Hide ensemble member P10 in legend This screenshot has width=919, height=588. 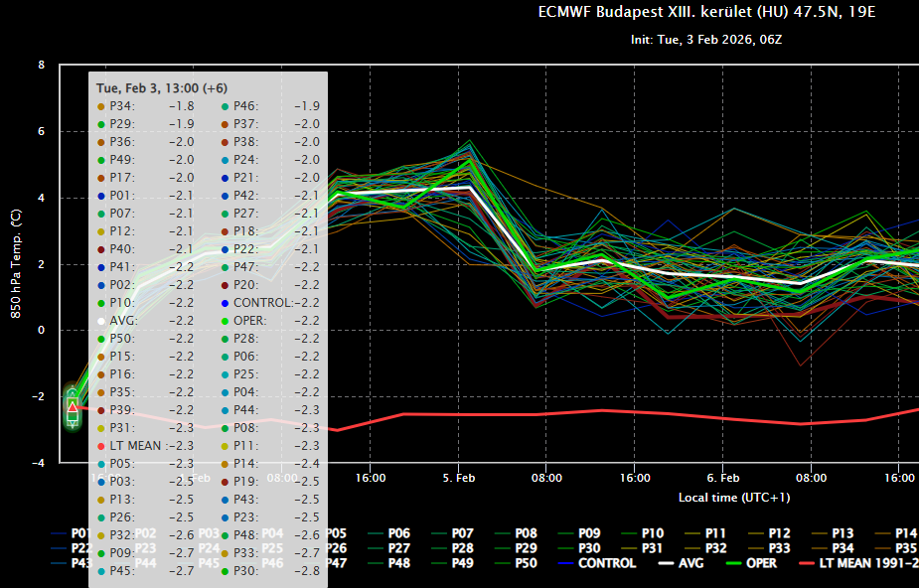654,533
